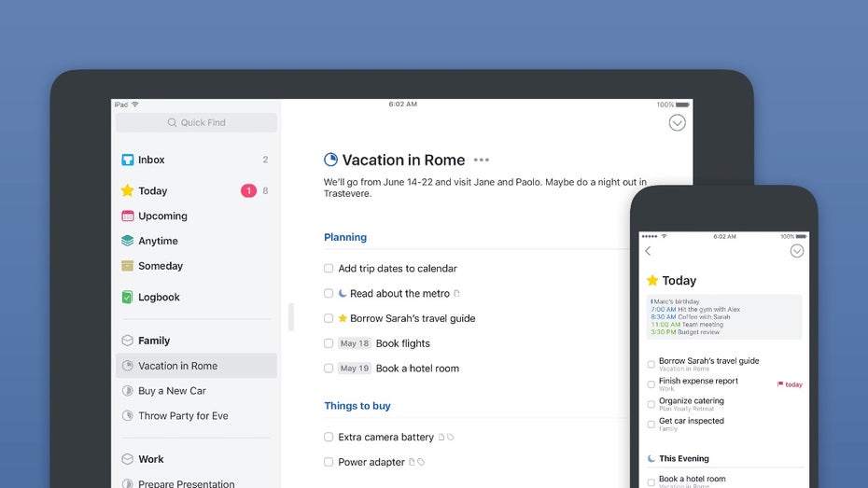Click the project notes text about June 14-22
This screenshot has height=488, width=868.
pos(485,188)
